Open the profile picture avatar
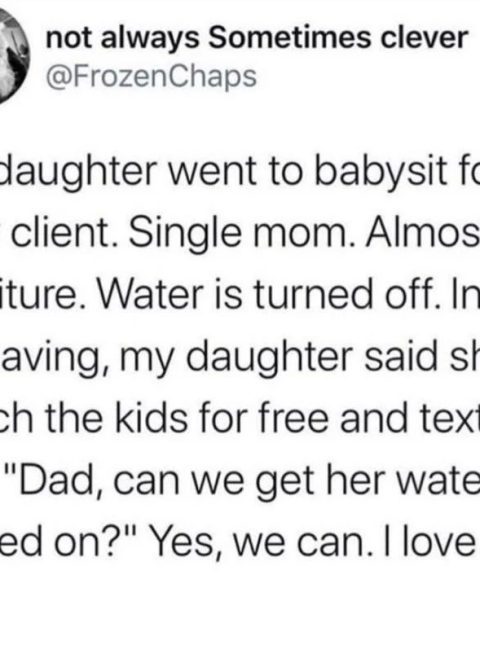The image size is (480, 645). coord(13,56)
